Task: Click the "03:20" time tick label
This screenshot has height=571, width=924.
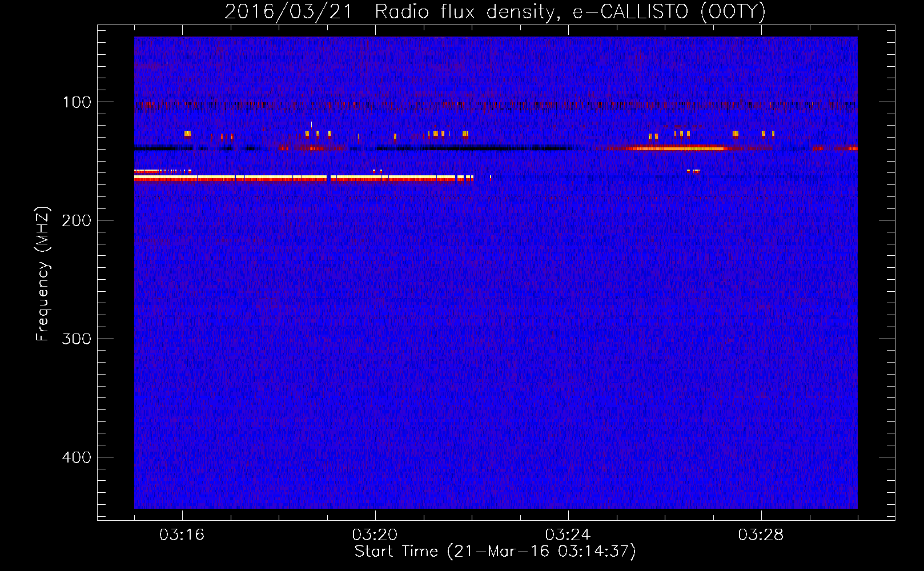Action: [375, 535]
